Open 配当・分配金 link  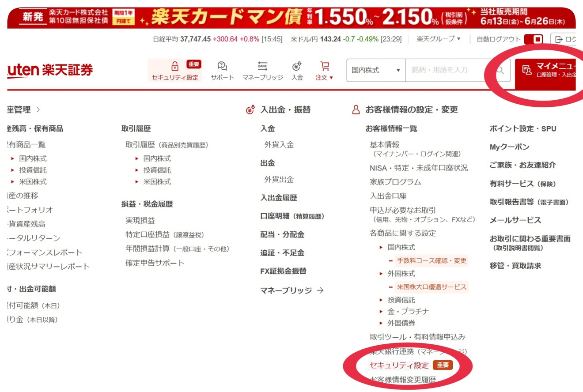pyautogui.click(x=282, y=234)
